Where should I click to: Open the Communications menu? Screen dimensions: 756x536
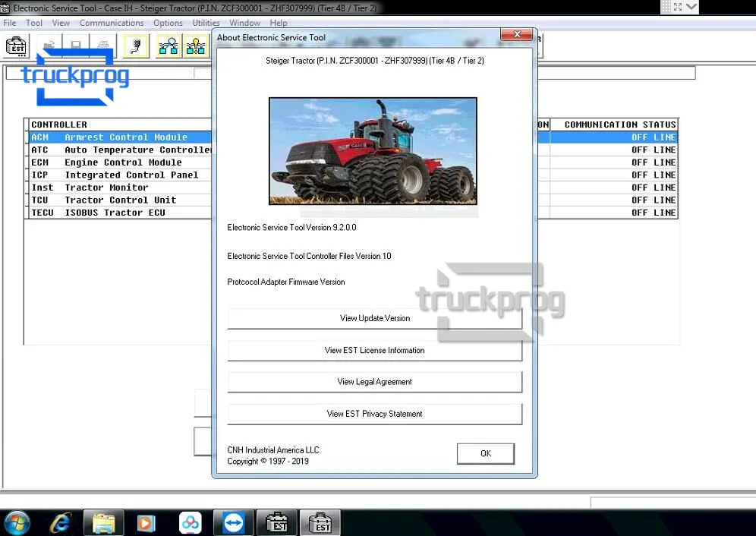click(x=112, y=23)
